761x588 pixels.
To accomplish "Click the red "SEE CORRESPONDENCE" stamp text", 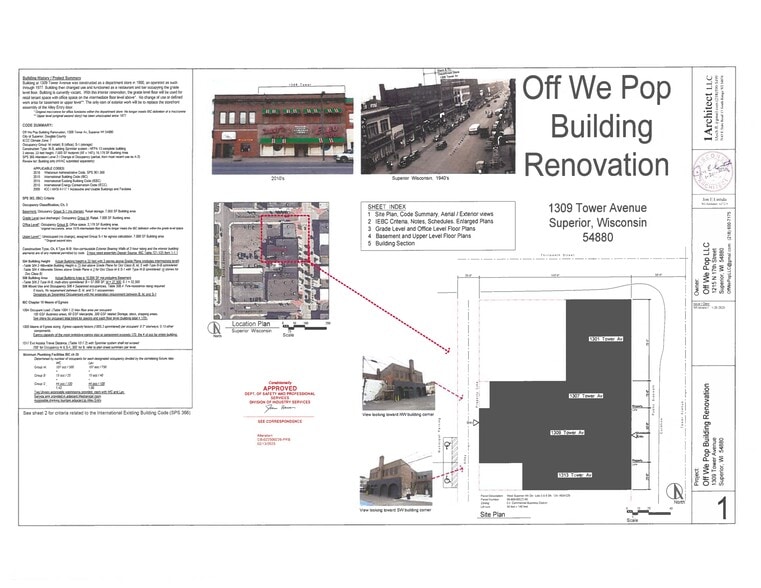I will (x=280, y=421).
